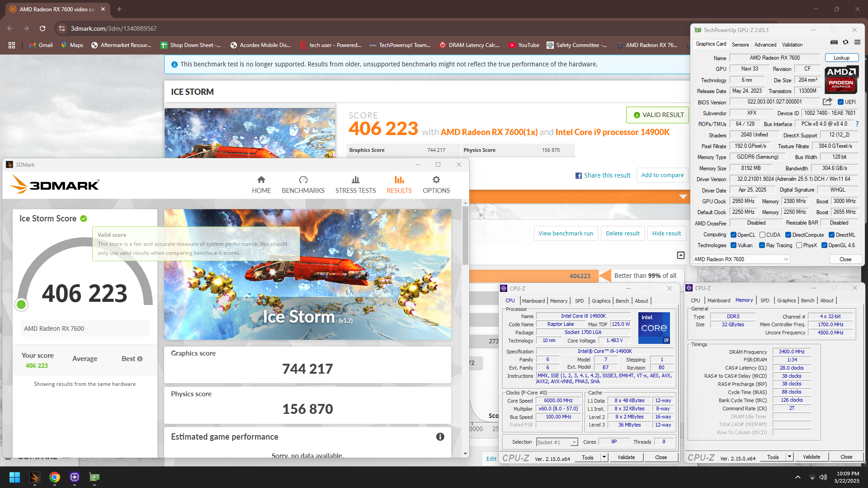This screenshot has width=868, height=488.
Task: Expand Tools dropdown arrow in Memory tab window
Action: coord(789,457)
